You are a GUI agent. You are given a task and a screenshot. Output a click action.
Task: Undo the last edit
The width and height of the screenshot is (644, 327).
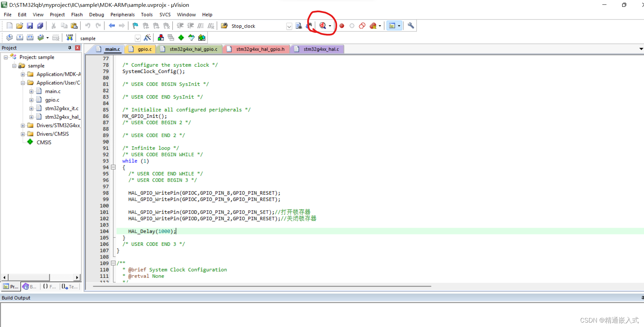point(88,26)
